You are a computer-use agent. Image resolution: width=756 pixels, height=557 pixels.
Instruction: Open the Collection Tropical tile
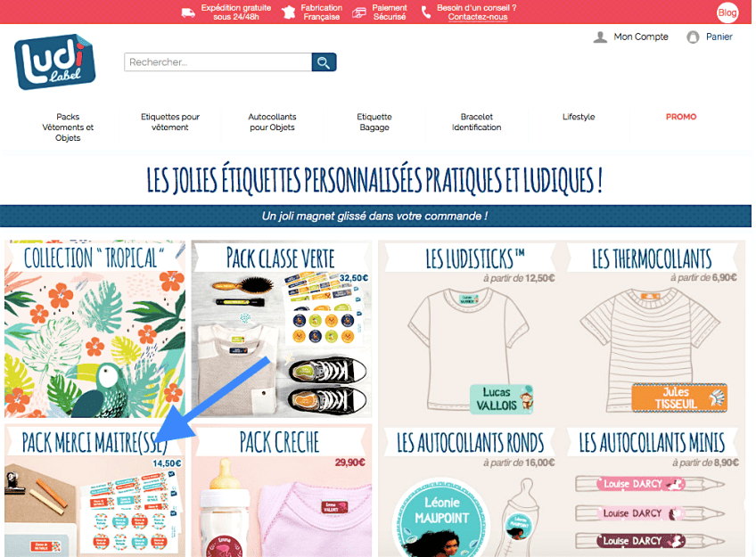tap(95, 329)
